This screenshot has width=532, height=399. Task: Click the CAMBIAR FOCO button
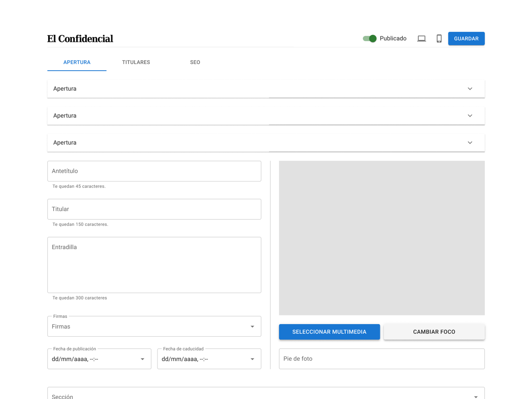click(x=434, y=332)
